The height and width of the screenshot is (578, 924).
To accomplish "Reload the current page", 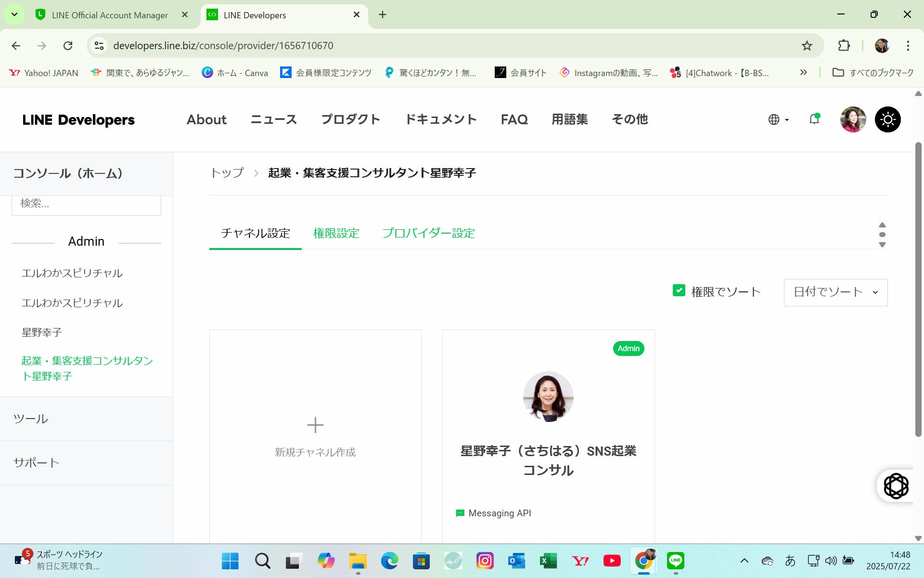I will [x=68, y=46].
